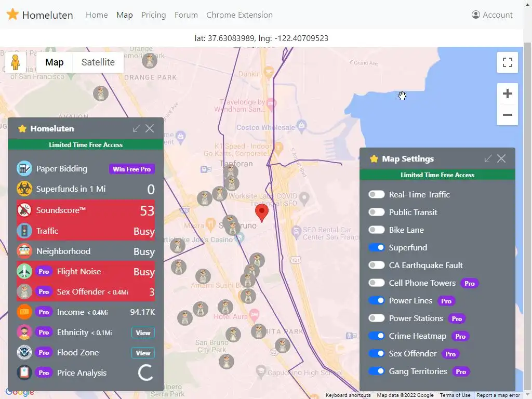Click the SFO Rental Car Center marker
Image resolution: width=532 pixels, height=399 pixels.
click(x=297, y=232)
